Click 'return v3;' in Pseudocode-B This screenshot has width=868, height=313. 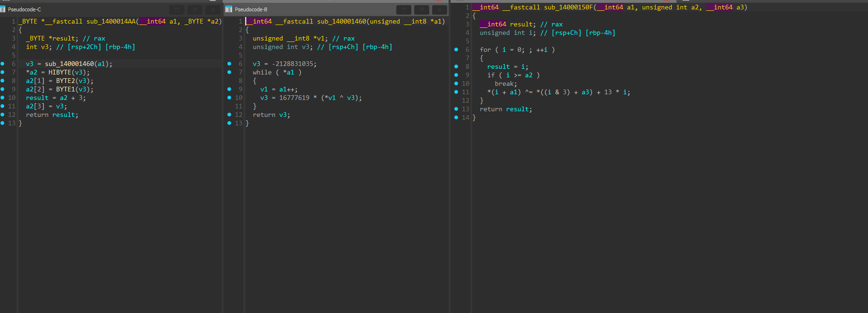click(271, 115)
